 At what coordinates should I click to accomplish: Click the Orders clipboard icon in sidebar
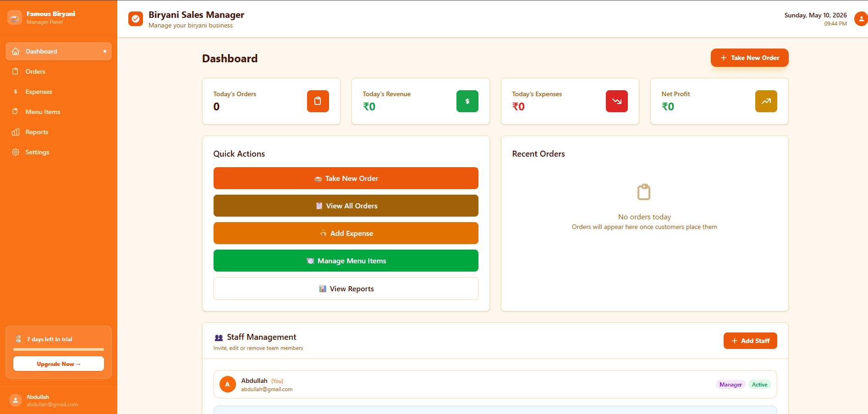(16, 71)
